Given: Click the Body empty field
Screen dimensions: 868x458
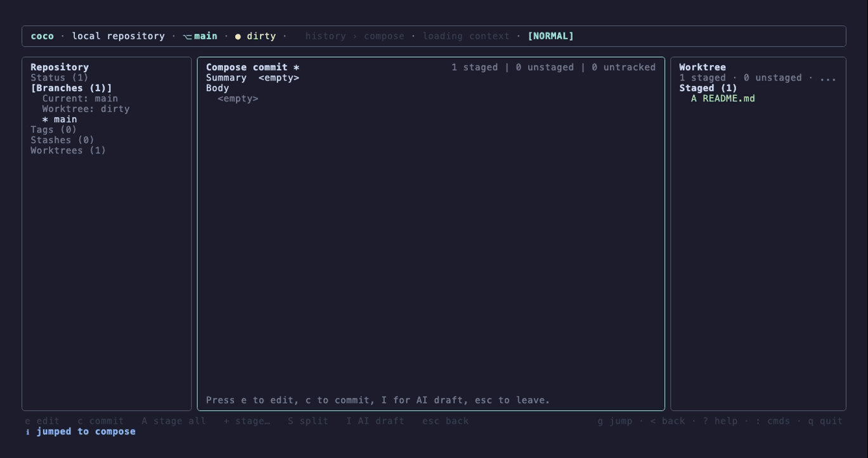Looking at the screenshot, I should [238, 98].
